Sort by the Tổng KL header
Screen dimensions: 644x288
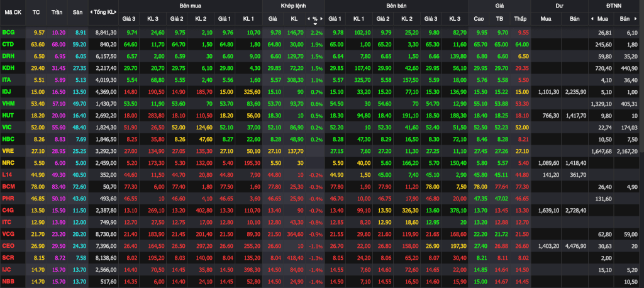[x=104, y=12]
